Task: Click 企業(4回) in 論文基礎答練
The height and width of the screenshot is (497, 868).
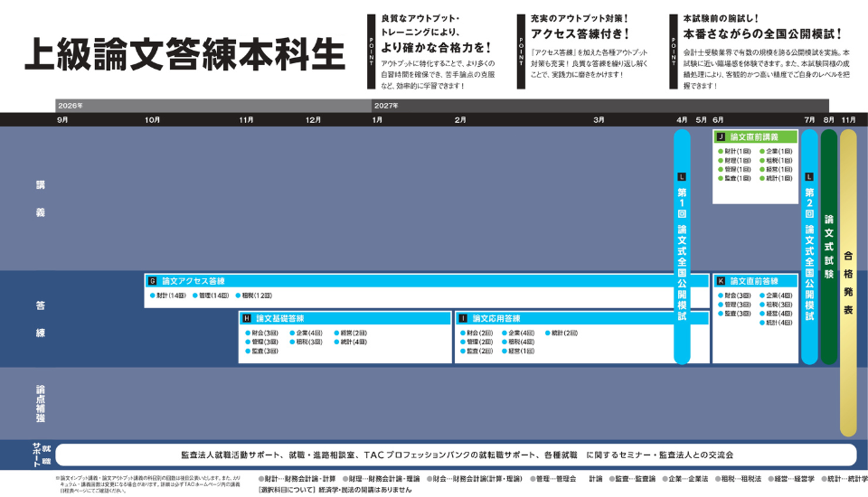Action: point(307,333)
